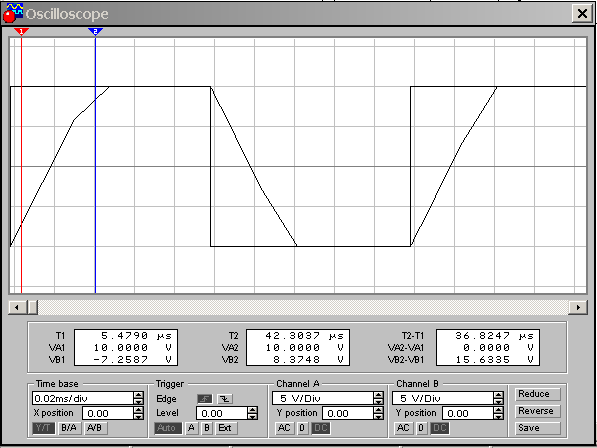
Task: Set Channel A coupling to AC
Action: (x=284, y=428)
